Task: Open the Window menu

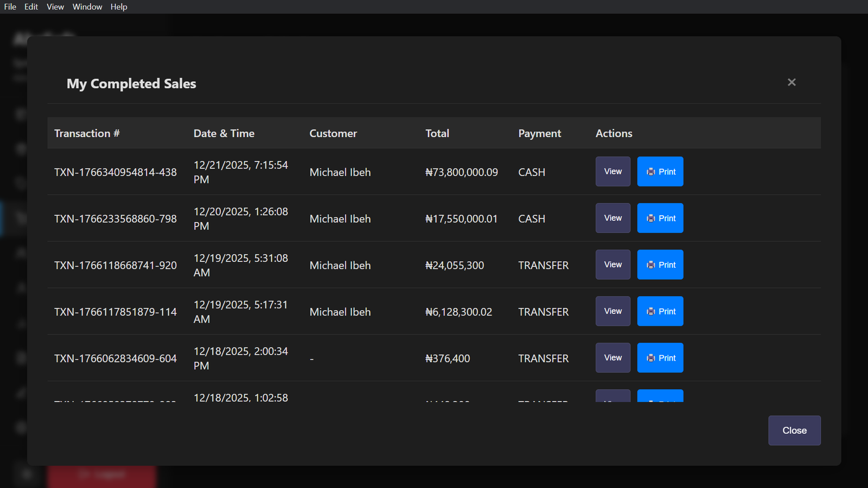Action: point(87,7)
